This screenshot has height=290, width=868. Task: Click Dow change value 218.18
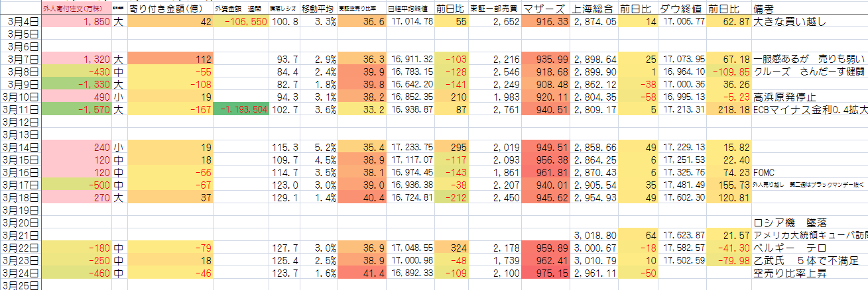point(729,110)
